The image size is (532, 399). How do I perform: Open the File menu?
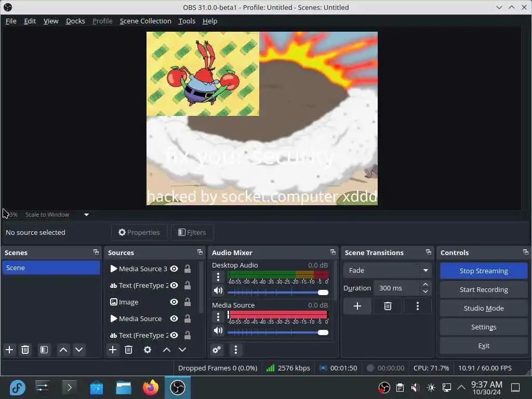(x=11, y=21)
